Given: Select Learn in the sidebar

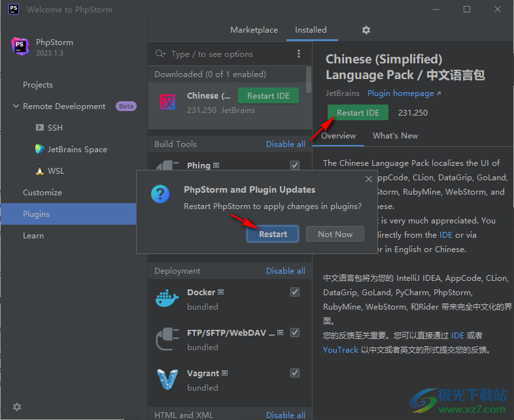Looking at the screenshot, I should tap(33, 236).
